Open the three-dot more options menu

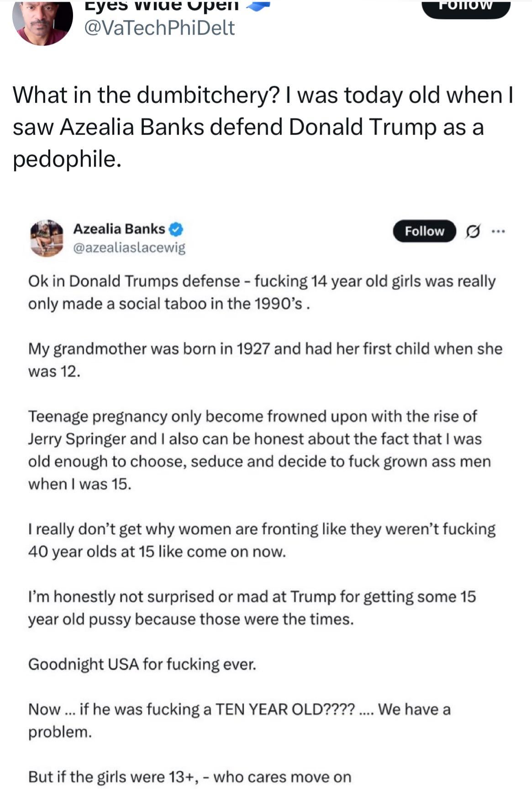[x=498, y=232]
